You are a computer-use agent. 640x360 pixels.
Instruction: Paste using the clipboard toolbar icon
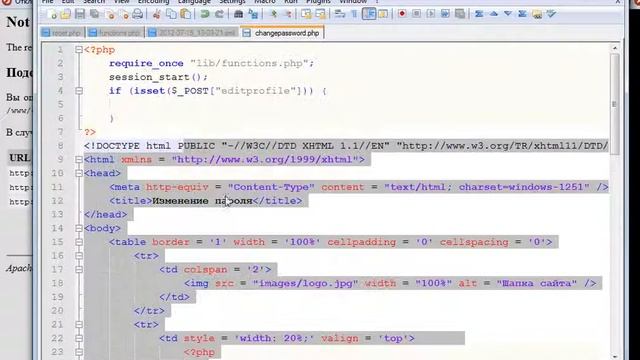pyautogui.click(x=185, y=14)
